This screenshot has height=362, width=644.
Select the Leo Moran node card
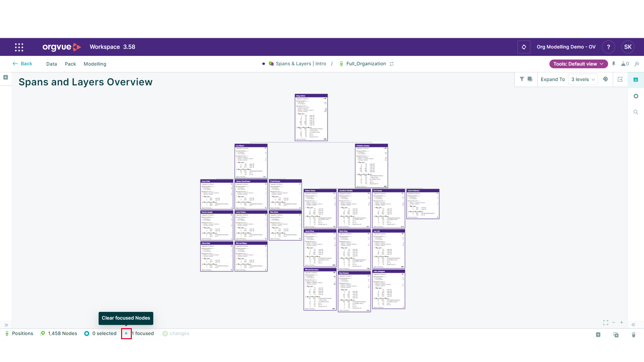pyautogui.click(x=251, y=161)
